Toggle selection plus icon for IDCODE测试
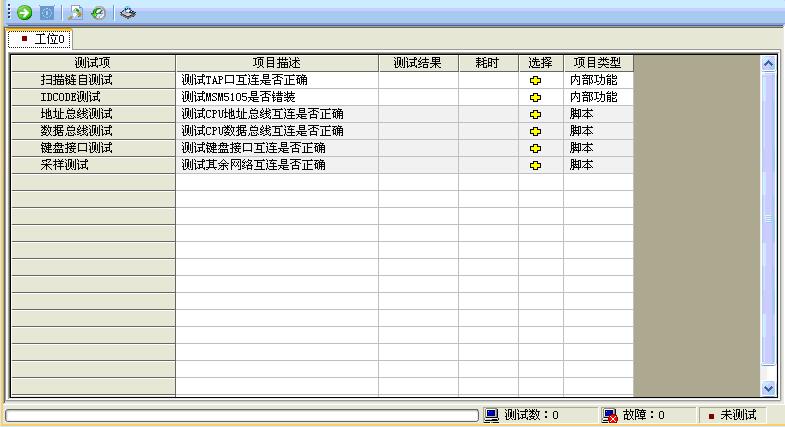This screenshot has height=427, width=785. point(535,97)
